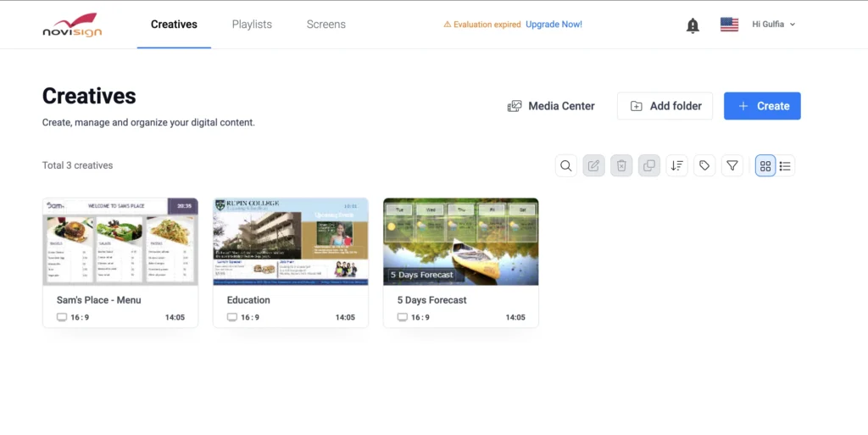868x435 pixels.
Task: Click "Total 3 creatives" text
Action: coord(77,165)
